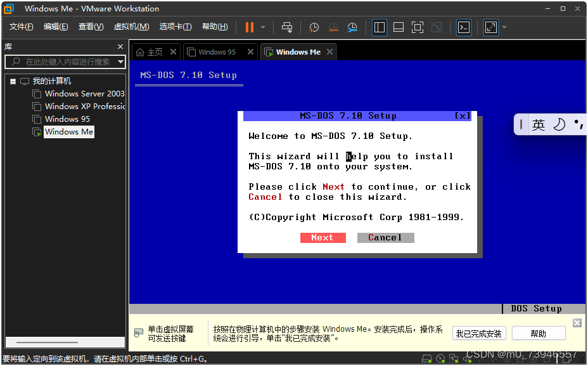Switch to the Windows 95 tab

pyautogui.click(x=217, y=52)
